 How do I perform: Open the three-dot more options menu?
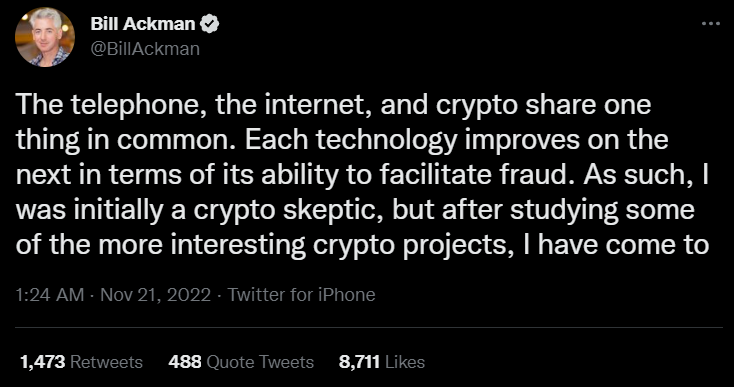(x=711, y=23)
